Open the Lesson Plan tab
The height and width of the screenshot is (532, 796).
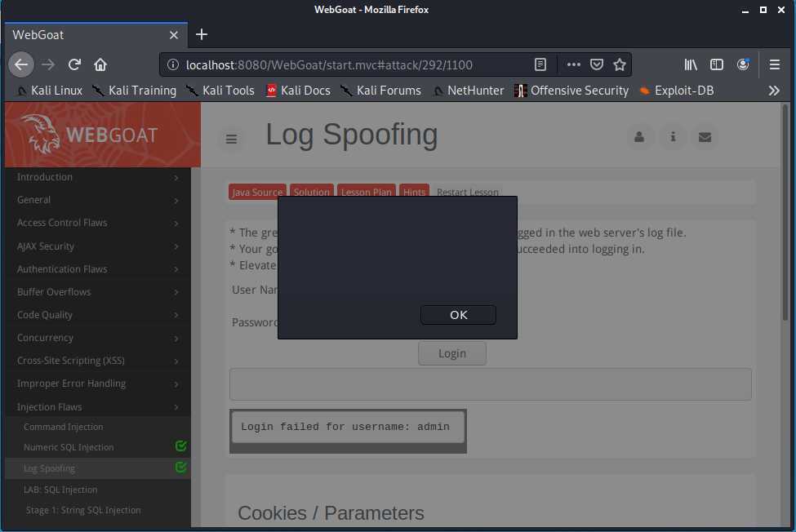click(367, 192)
